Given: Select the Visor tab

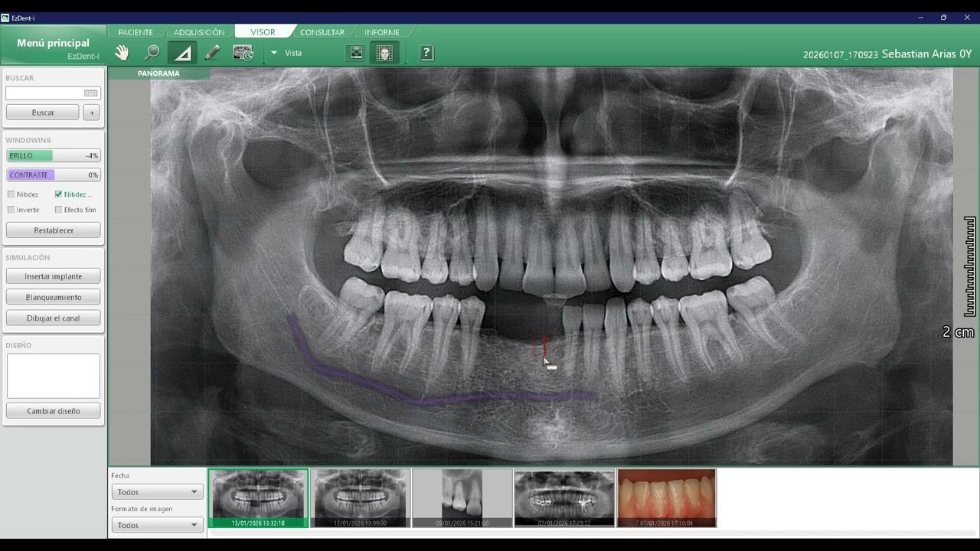Looking at the screenshot, I should pos(263,32).
